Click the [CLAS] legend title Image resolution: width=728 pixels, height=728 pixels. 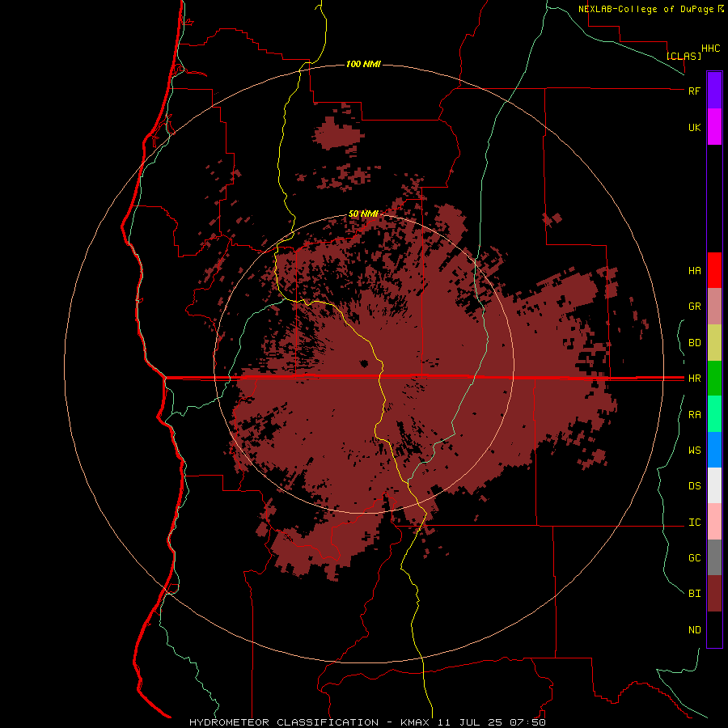(684, 56)
